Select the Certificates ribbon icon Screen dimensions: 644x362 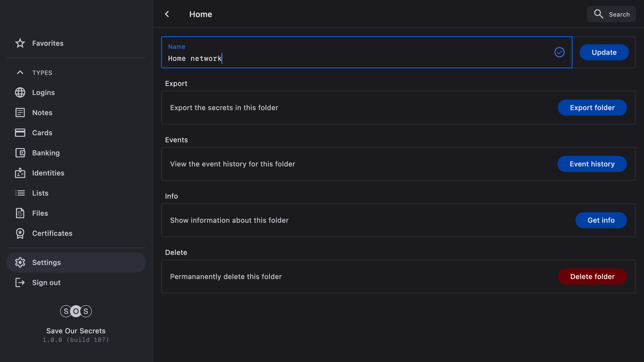(x=20, y=233)
